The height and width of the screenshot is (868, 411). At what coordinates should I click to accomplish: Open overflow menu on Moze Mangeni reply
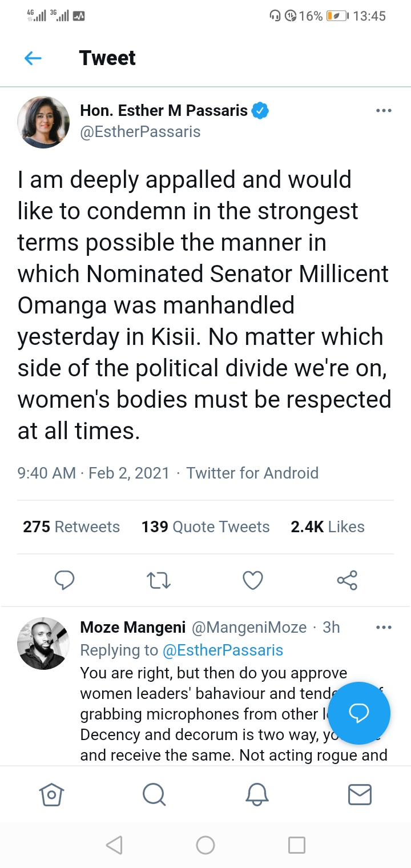(384, 628)
